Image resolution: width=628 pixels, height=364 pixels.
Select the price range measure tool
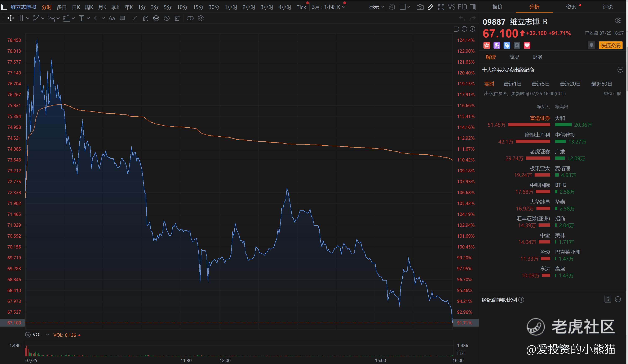81,18
